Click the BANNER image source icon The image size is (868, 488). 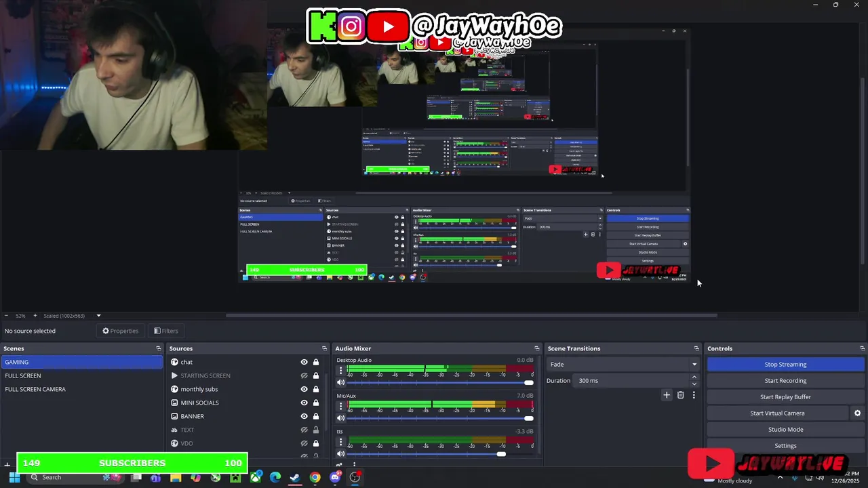174,416
